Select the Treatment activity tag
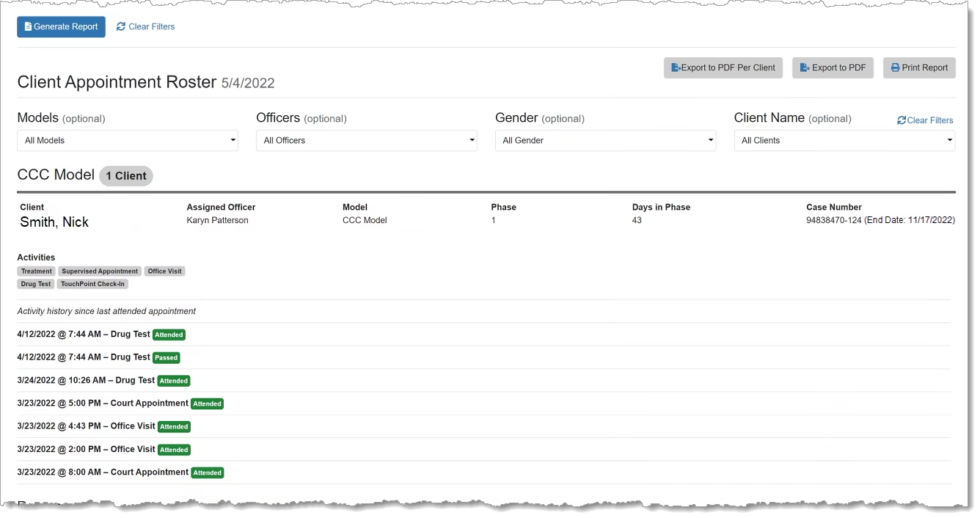 click(36, 271)
